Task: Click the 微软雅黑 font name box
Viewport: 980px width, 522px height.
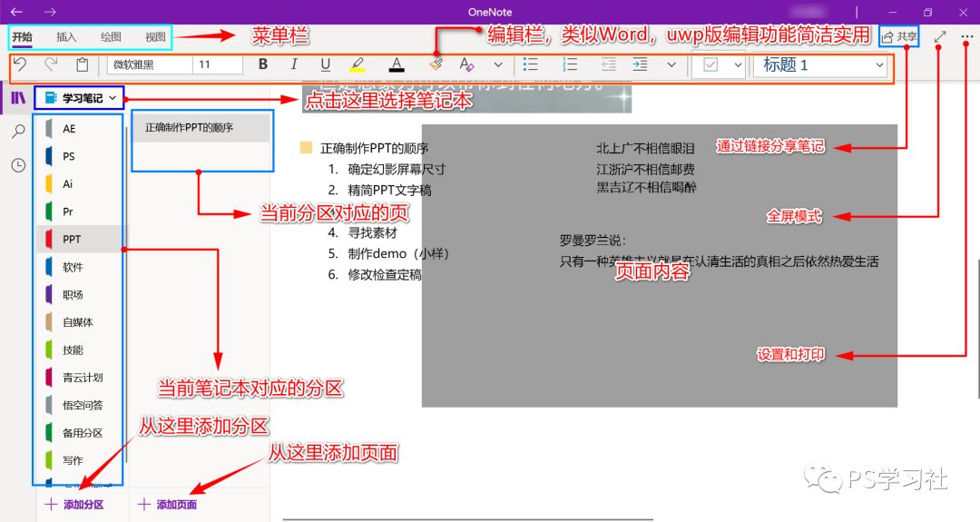Action: pyautogui.click(x=150, y=64)
